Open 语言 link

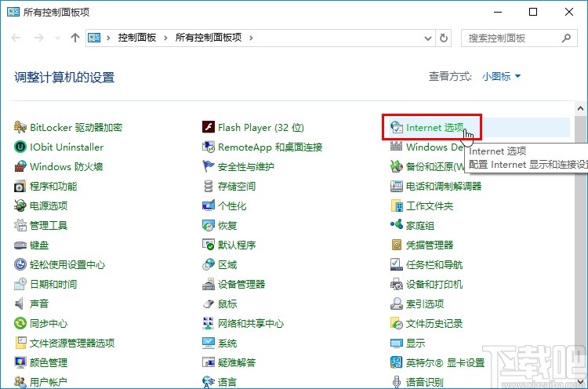227,382
